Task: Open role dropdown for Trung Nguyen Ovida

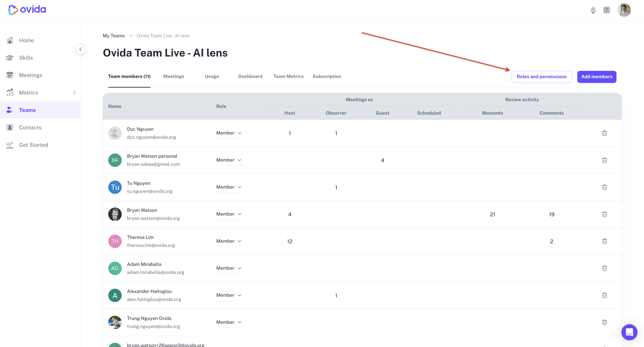Action: [x=229, y=322]
